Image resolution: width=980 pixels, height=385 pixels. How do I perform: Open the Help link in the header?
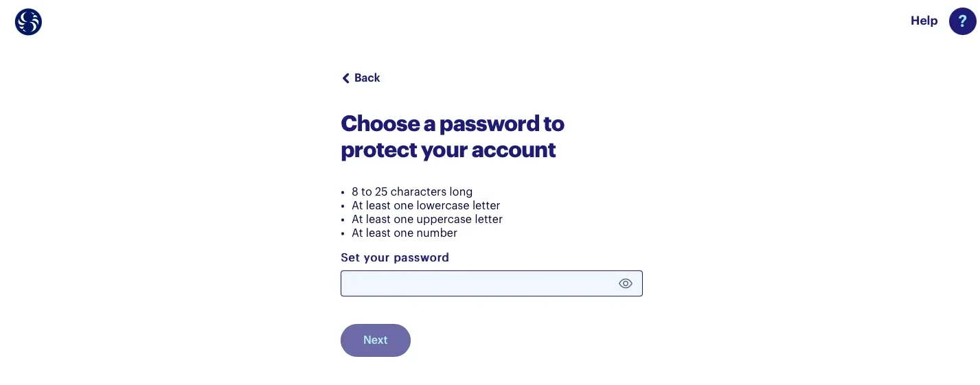pyautogui.click(x=924, y=21)
